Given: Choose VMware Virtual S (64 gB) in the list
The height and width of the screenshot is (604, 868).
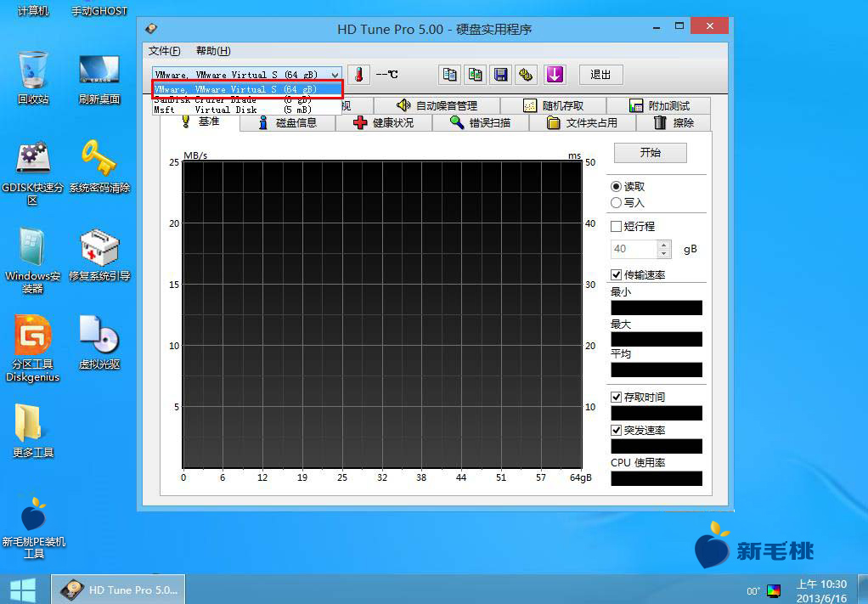Looking at the screenshot, I should [x=247, y=89].
